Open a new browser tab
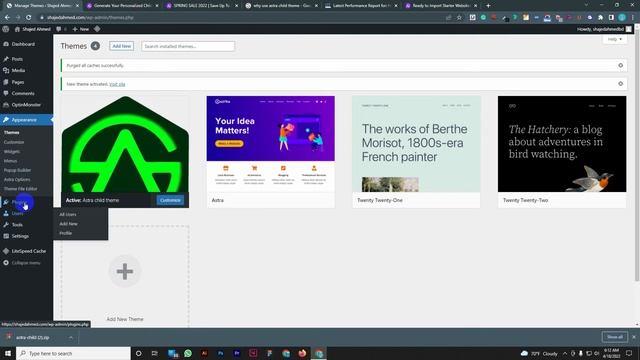Screen dimensions: 640x360 pos(488,6)
